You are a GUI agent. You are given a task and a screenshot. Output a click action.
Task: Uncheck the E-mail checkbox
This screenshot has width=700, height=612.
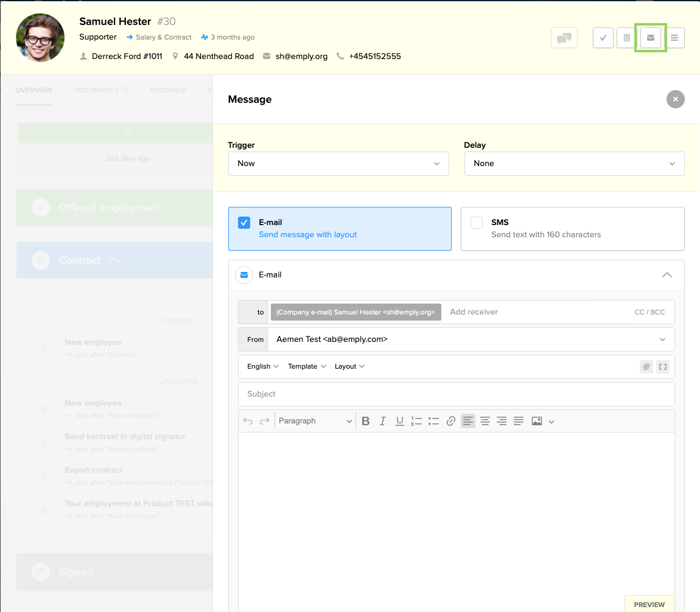(x=244, y=223)
